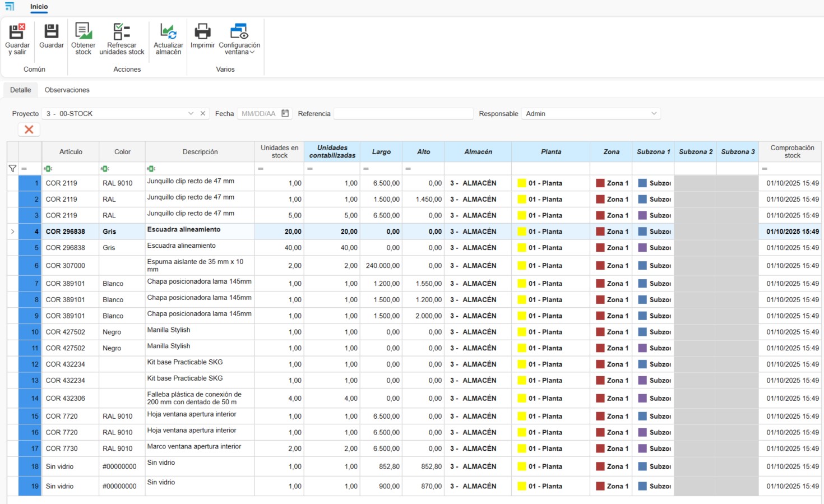824x504 pixels.
Task: Sort by Unidades contabilizadas column header
Action: point(332,152)
